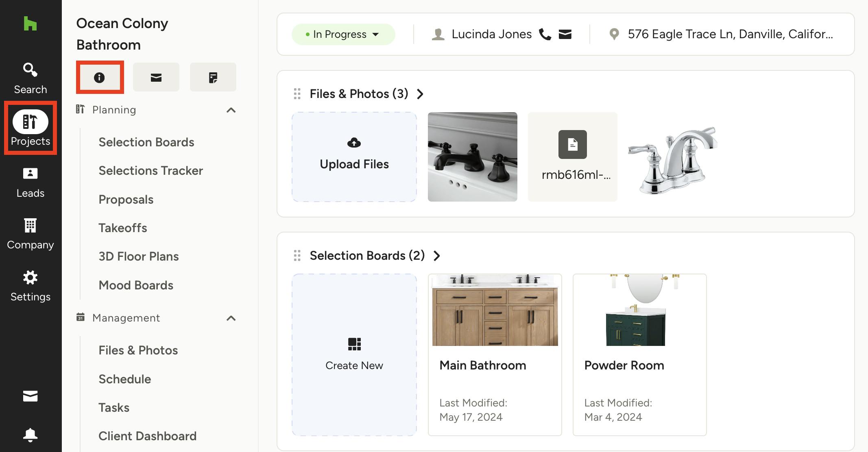Click the Ocean Colony Bathroom project title
Screen dimensions: 868x452
click(122, 34)
